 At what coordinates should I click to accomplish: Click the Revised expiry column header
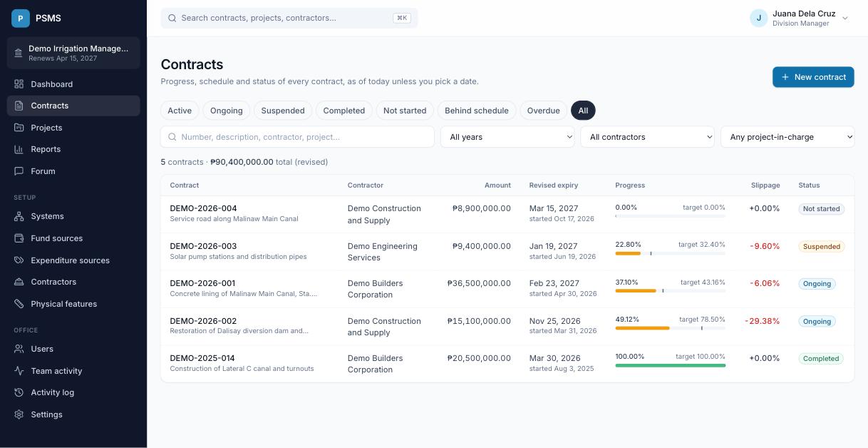pyautogui.click(x=554, y=185)
